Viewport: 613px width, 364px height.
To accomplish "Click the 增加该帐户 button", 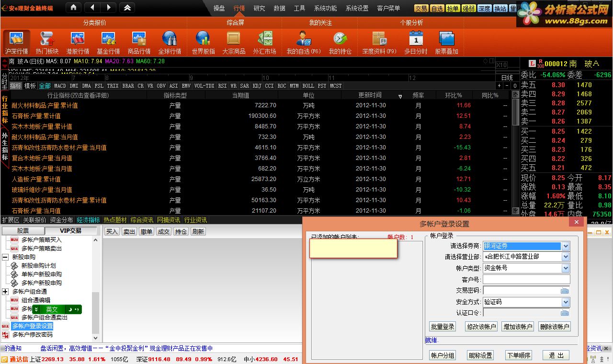I will point(518,327).
